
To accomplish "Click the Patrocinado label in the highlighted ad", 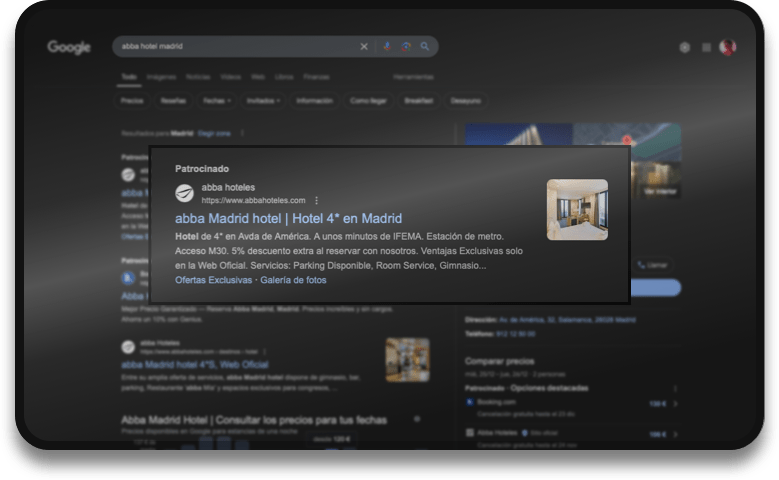I will [x=202, y=169].
